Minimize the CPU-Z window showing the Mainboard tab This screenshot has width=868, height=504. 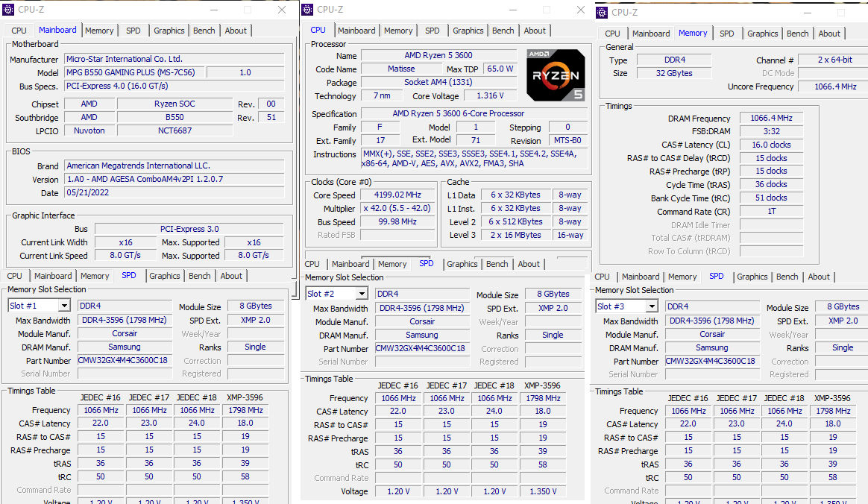point(214,10)
